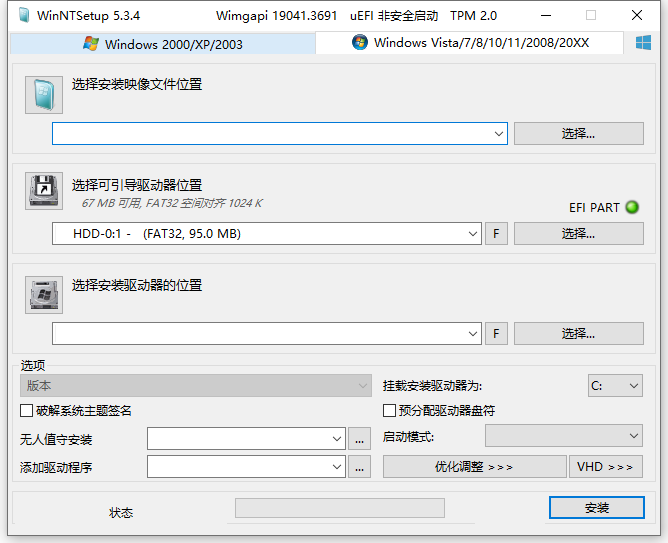Browse for unattended file with ... button

[x=361, y=438]
